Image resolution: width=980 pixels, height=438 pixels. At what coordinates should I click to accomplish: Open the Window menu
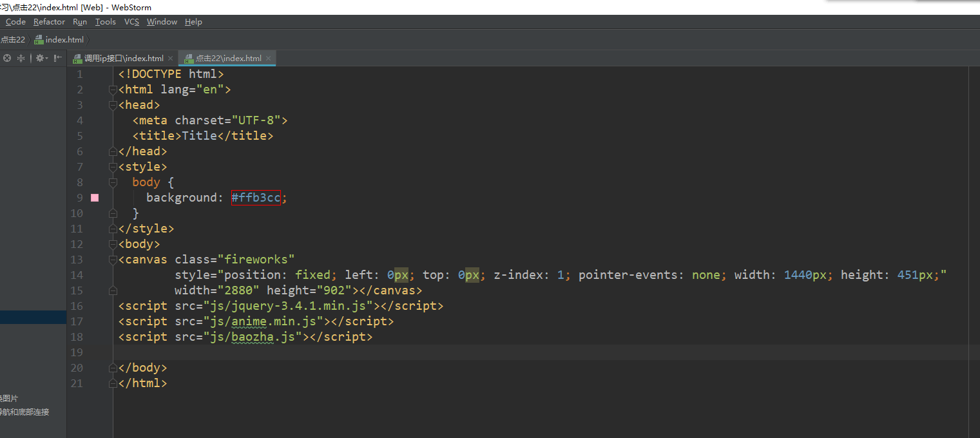pos(162,22)
